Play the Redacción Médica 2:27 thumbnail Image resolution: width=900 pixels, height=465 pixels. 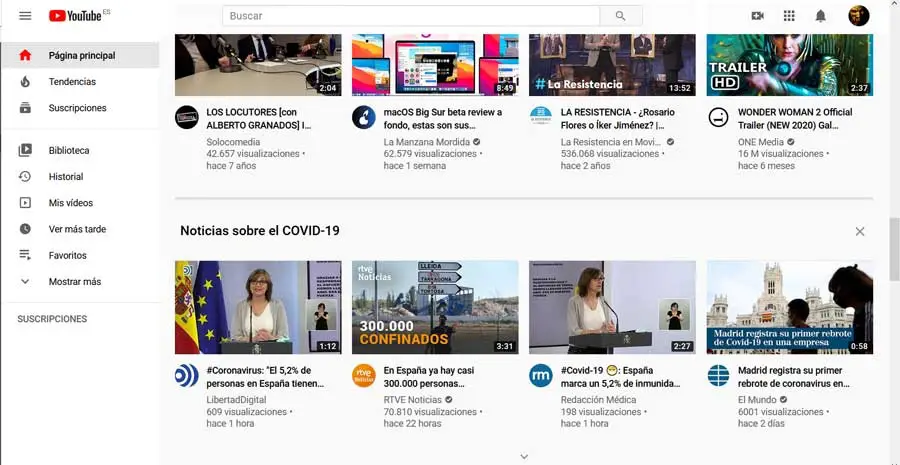(612, 307)
